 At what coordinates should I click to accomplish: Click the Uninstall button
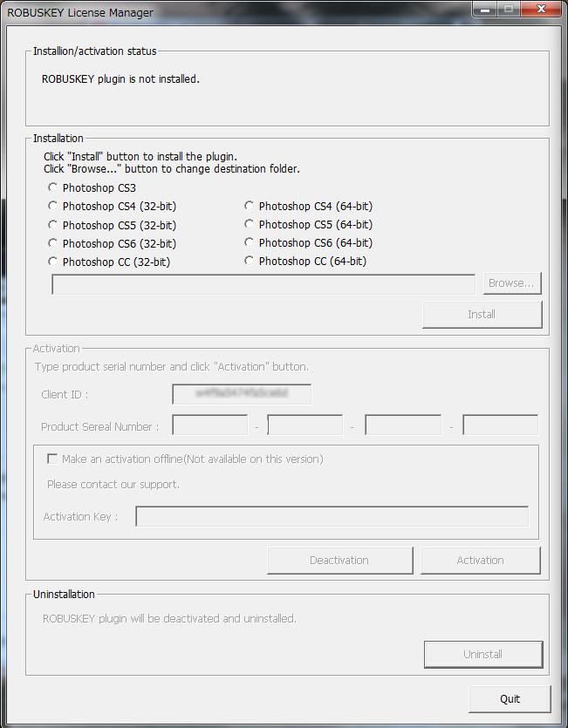click(483, 655)
